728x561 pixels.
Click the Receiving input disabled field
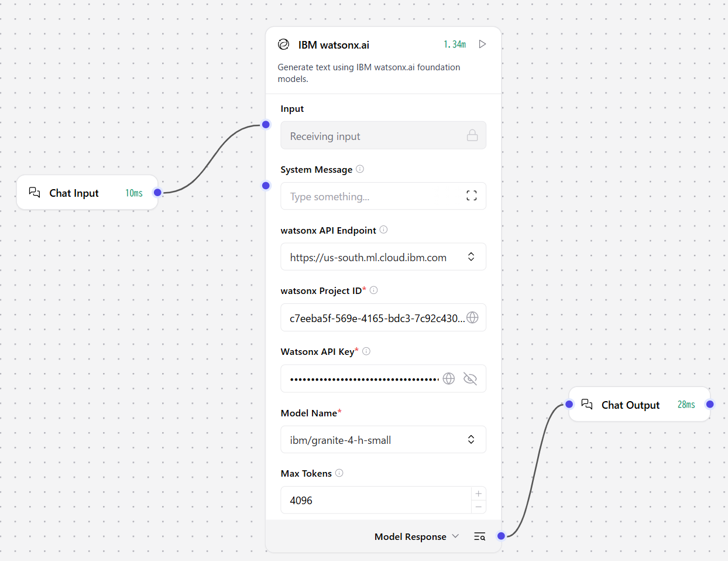(383, 135)
